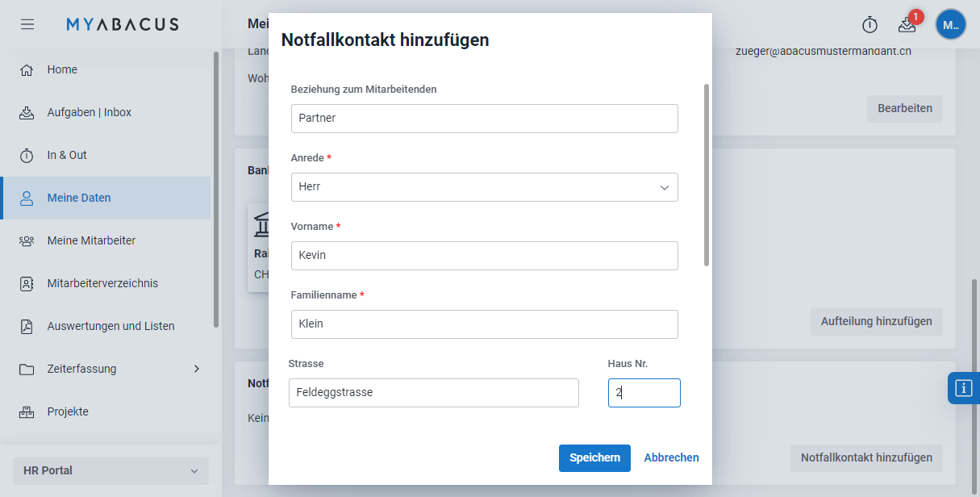This screenshot has width=980, height=497.
Task: Click the Aufgaben inbox tray icon
Action: click(27, 113)
